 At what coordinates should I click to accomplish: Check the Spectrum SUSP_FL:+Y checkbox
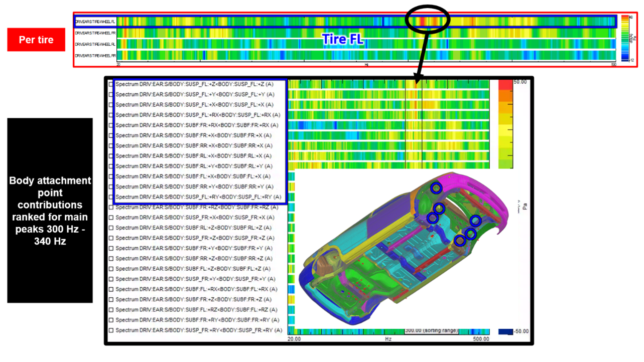point(109,94)
